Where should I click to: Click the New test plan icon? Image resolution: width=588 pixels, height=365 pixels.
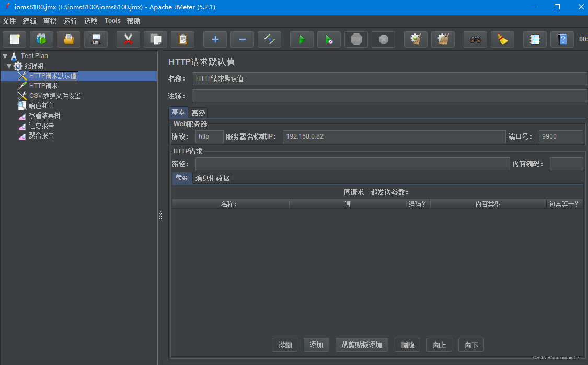15,39
